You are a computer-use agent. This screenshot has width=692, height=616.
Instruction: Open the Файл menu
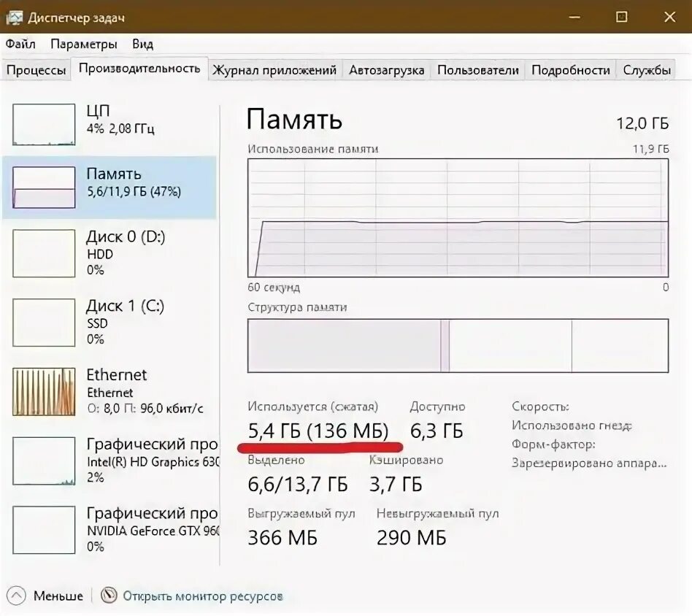click(20, 44)
